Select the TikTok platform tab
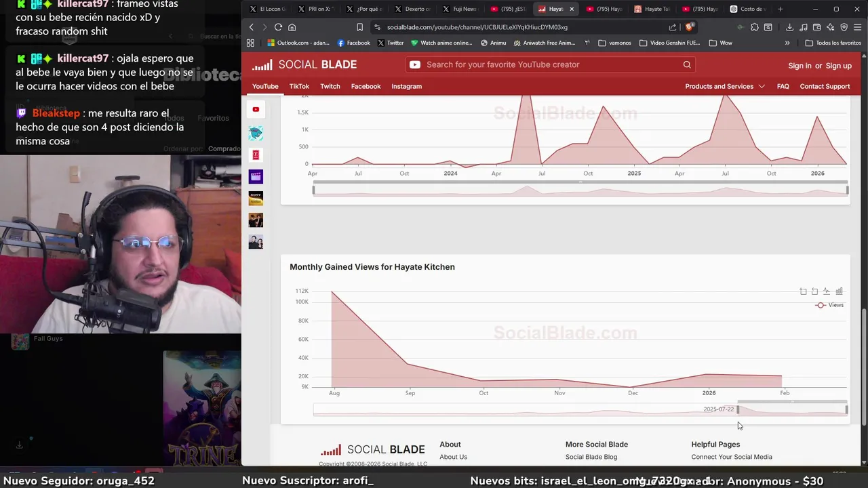 tap(299, 86)
